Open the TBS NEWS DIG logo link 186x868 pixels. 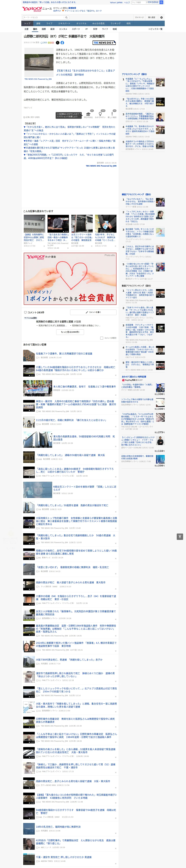[104, 43]
